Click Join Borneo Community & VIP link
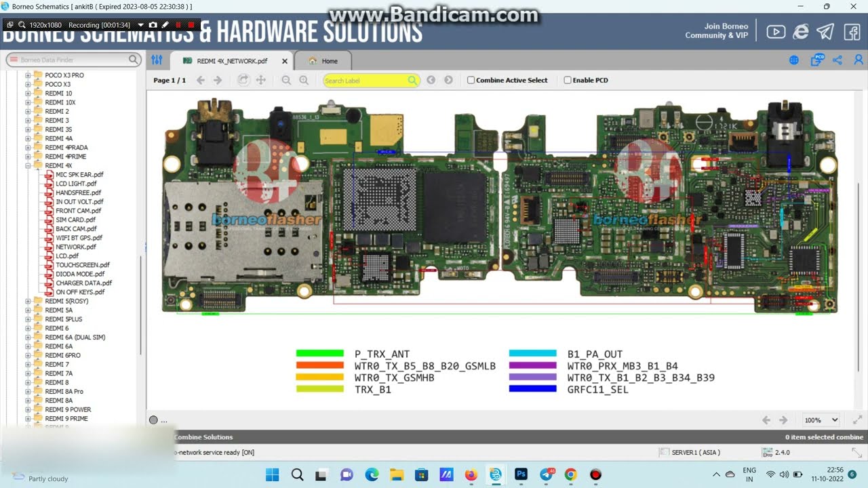Viewport: 868px width, 488px height. pyautogui.click(x=717, y=31)
